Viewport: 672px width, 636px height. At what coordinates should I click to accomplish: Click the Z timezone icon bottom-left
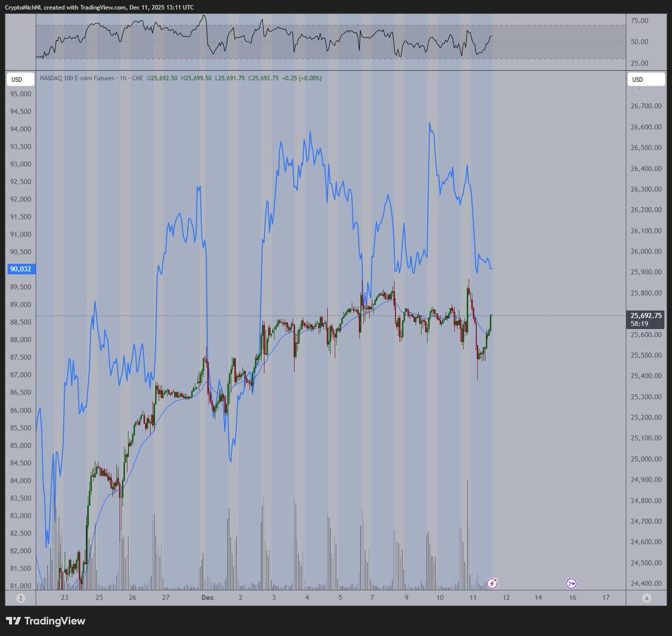pos(21,598)
